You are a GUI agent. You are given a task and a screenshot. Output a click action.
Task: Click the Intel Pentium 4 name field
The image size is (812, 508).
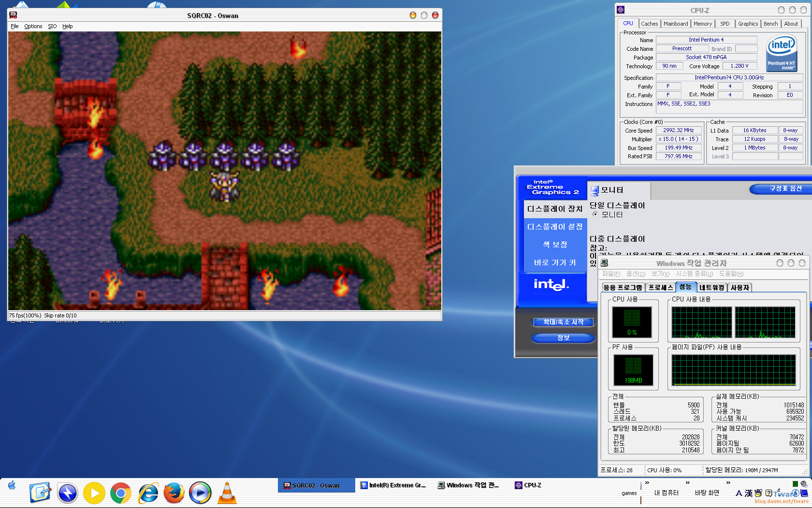[706, 40]
